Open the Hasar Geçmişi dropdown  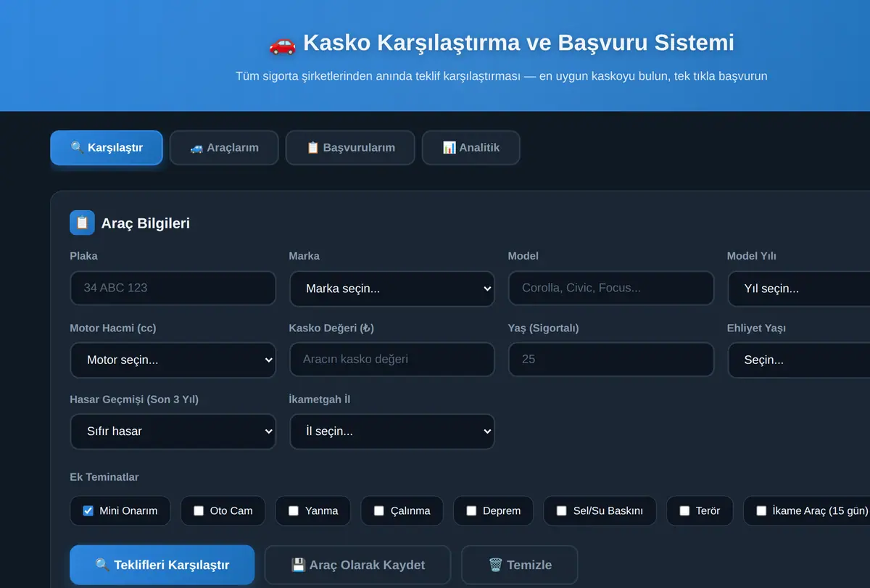pos(173,431)
